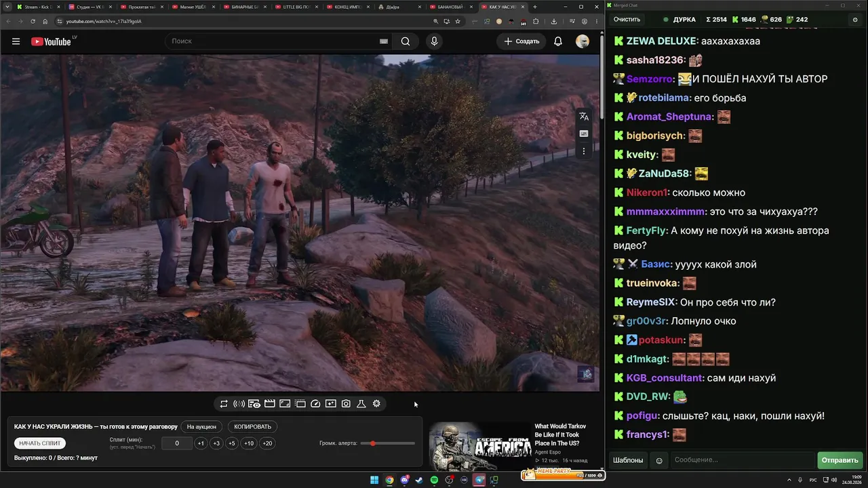Switch to the 'КОНЕЦ ИМПЕ' tab
Image resolution: width=868 pixels, height=488 pixels.
[347, 7]
